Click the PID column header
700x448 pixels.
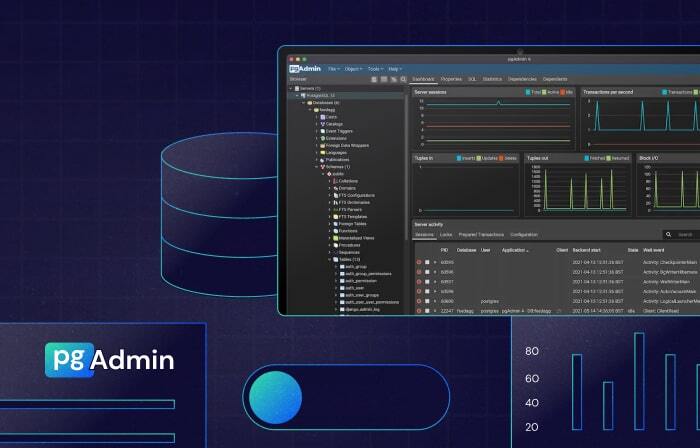point(444,250)
